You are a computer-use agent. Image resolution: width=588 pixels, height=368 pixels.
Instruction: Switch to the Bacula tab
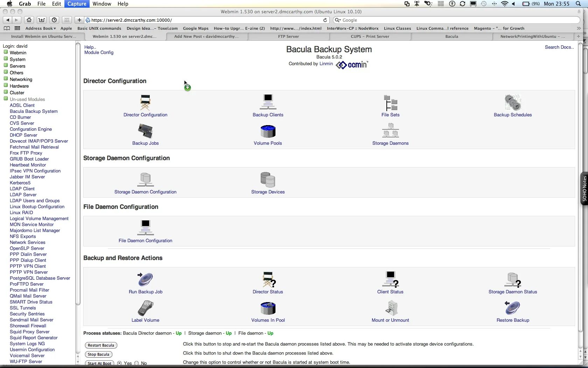451,36
